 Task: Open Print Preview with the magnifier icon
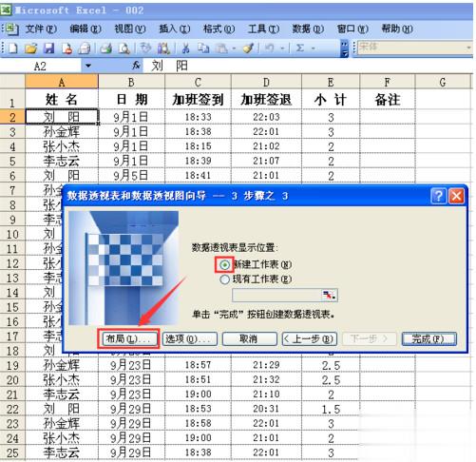pos(124,48)
